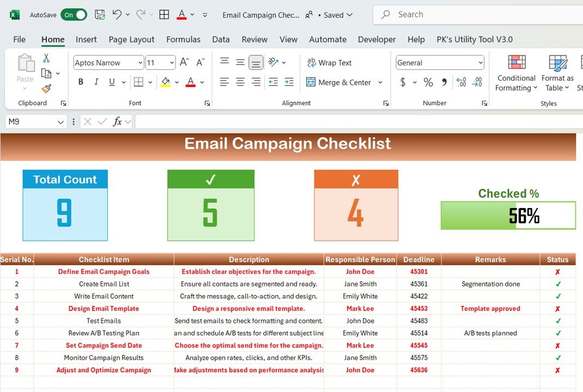Click the Cut scissors icon
Screen dimensions: 583x392
(x=46, y=58)
